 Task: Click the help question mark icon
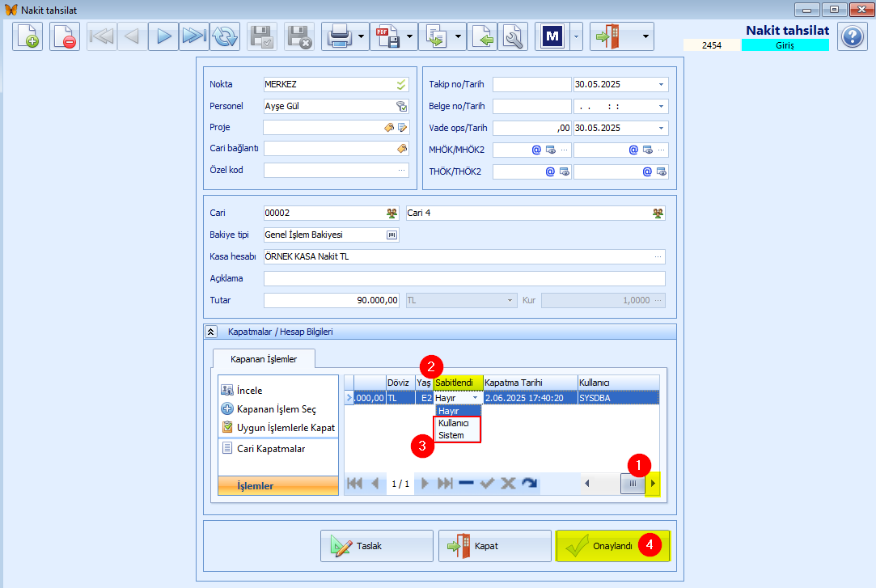(x=853, y=37)
